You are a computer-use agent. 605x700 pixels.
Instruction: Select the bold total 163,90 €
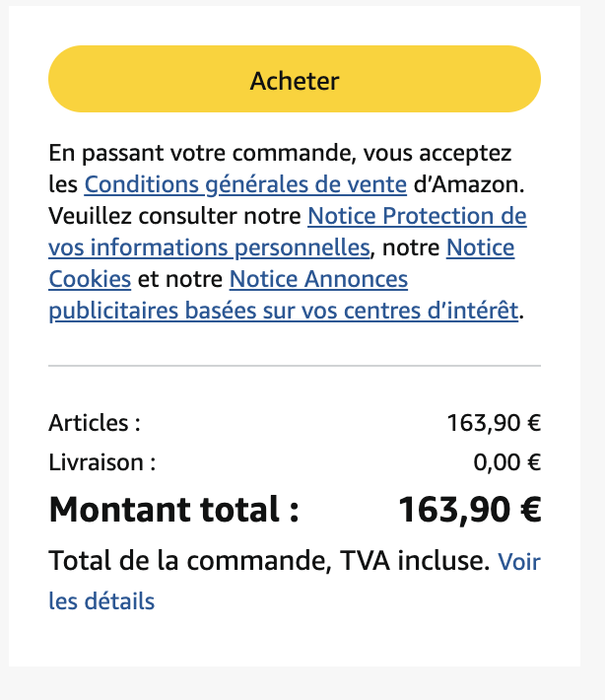tap(469, 510)
